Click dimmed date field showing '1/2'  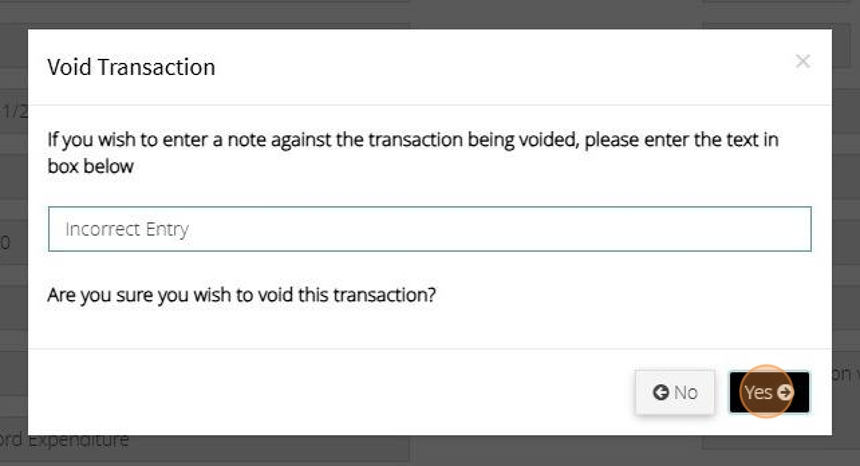tap(12, 111)
